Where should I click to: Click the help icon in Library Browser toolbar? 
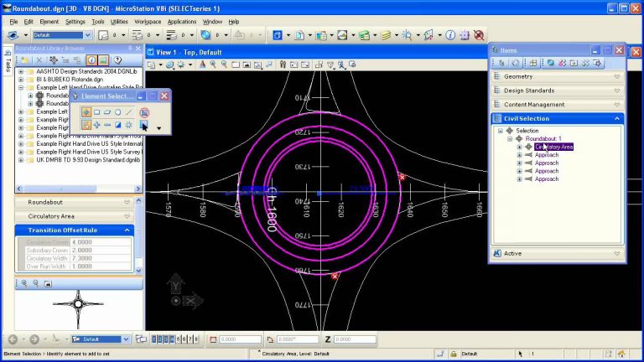pos(119,60)
